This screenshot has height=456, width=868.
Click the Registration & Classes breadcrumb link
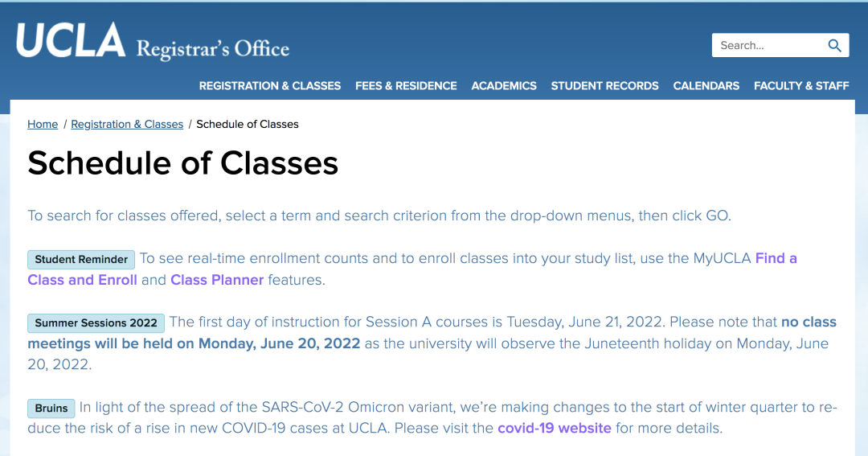[127, 125]
